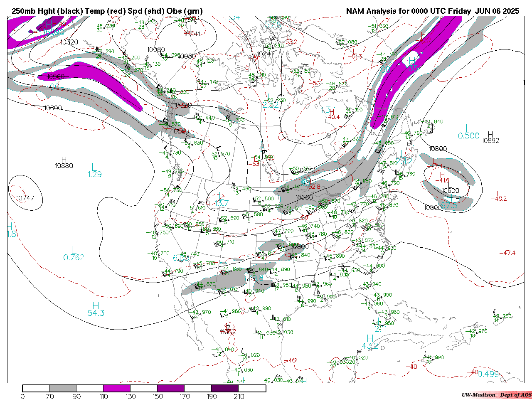The image size is (532, 399).
Task: Click the black "10892" high height label
Action: pyautogui.click(x=490, y=140)
